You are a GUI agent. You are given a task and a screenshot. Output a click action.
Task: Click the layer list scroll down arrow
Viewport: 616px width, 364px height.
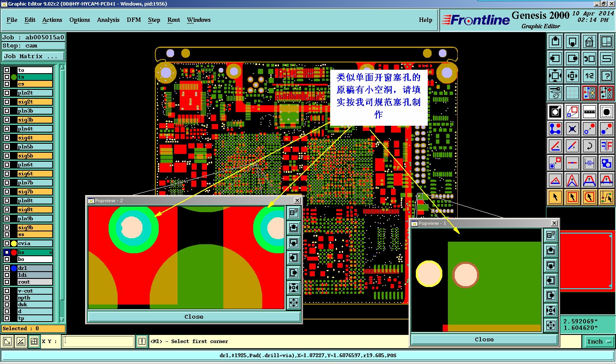(62, 320)
